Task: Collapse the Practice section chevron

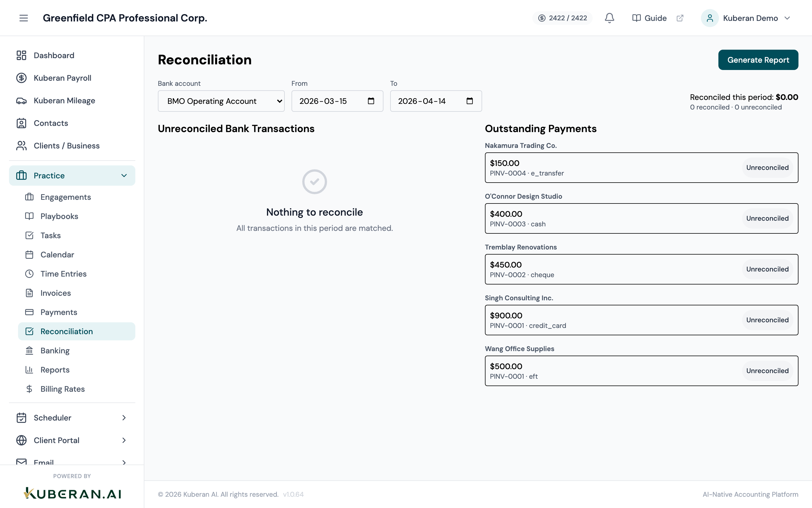Action: [124, 175]
